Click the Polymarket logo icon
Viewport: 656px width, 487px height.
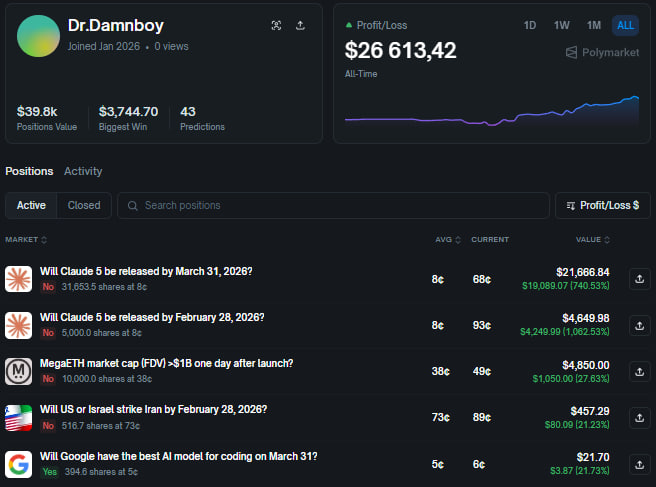571,52
